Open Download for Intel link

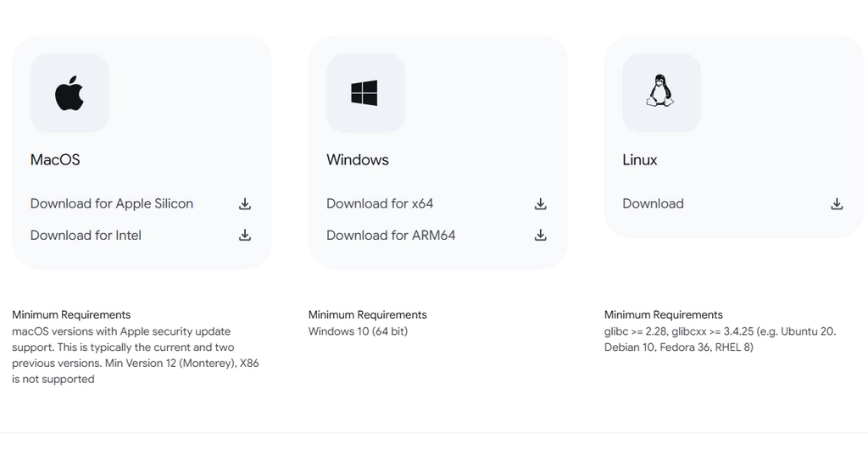pos(86,236)
